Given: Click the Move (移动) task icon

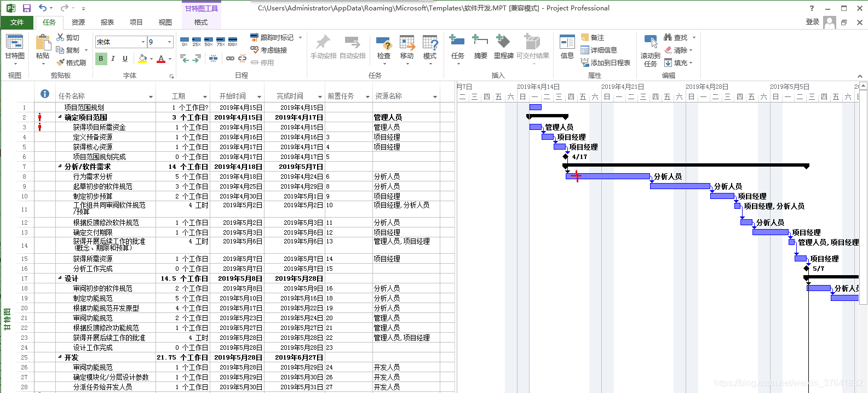Looking at the screenshot, I should 407,43.
